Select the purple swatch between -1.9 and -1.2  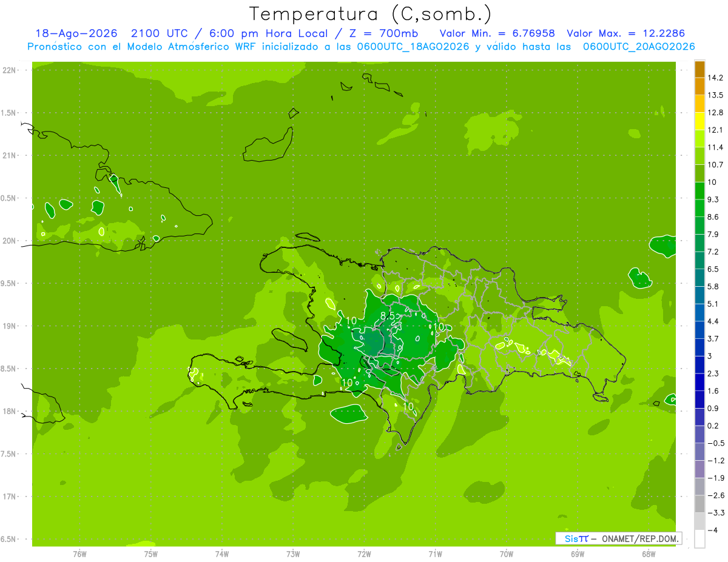(x=699, y=469)
